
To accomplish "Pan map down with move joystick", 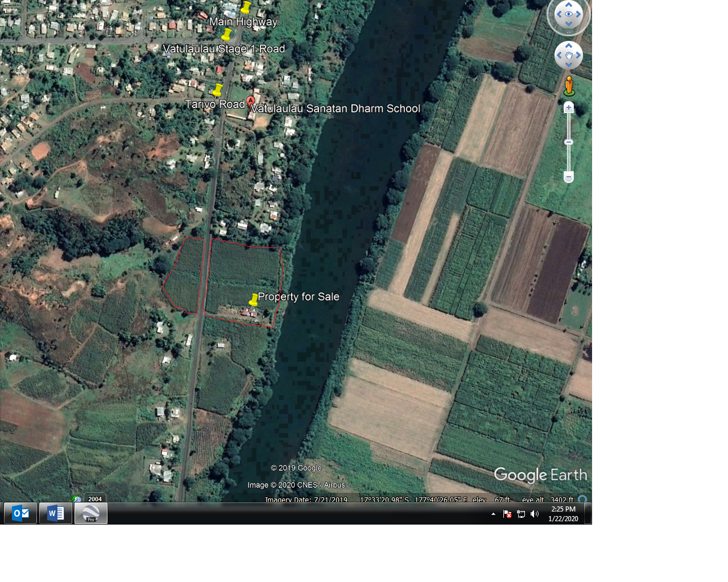I will coord(569,65).
